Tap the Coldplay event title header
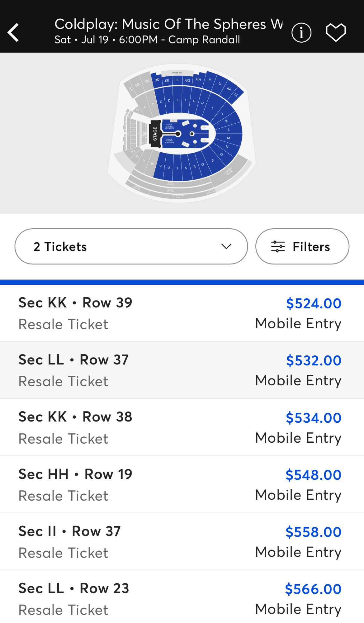The height and width of the screenshot is (623, 364). pos(168,24)
